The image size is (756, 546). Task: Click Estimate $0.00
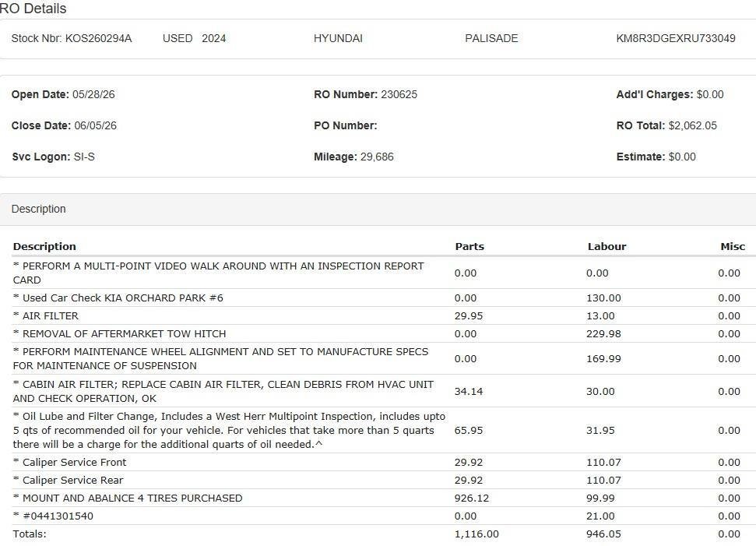[x=656, y=157]
